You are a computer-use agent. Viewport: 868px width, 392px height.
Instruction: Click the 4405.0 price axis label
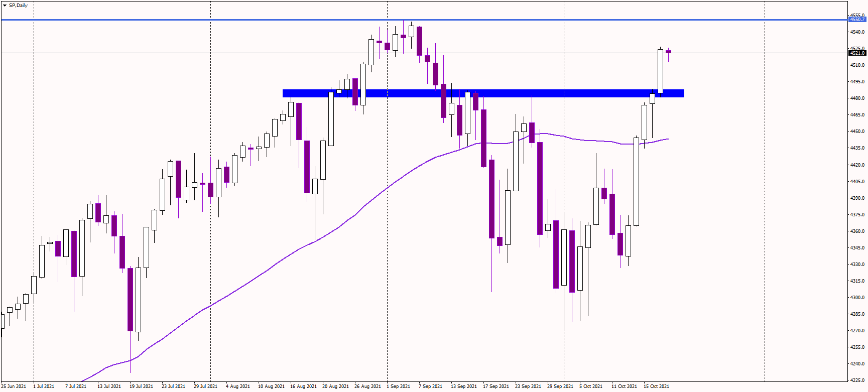(857, 182)
